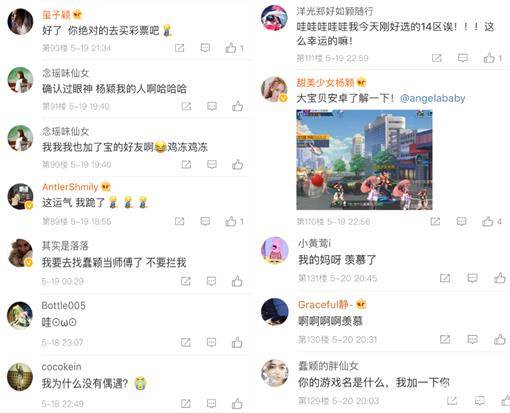The image size is (510, 413).
Task: Comment on the floor 91 post by 念瑶味仙女
Action: [212, 106]
